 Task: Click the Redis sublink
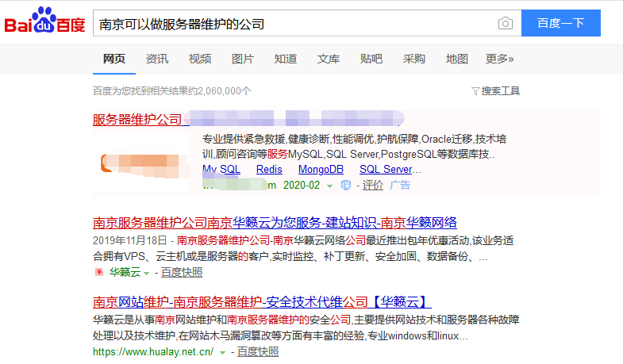point(269,170)
